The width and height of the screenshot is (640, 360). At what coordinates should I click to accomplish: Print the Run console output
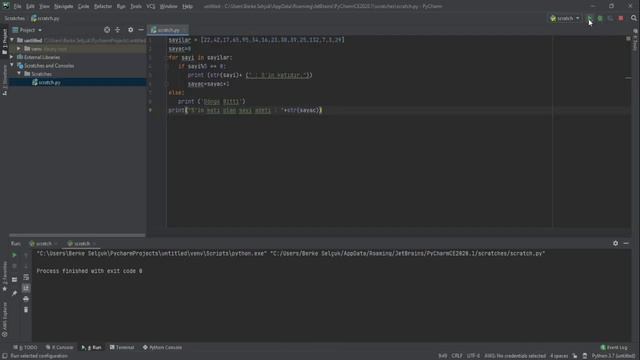(26, 299)
